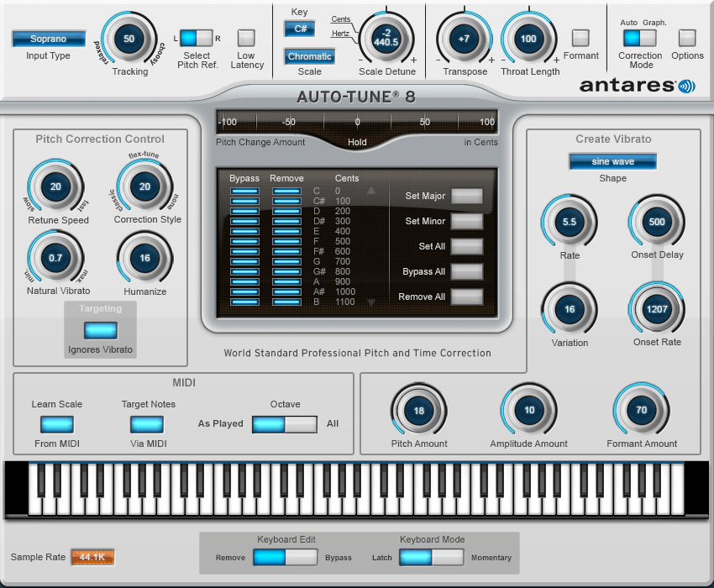Open the Key C# dropdown
The height and width of the screenshot is (588, 714).
[x=300, y=29]
